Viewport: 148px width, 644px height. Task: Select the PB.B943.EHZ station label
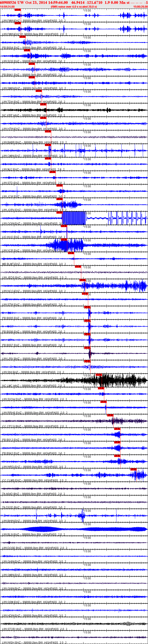[34, 453]
